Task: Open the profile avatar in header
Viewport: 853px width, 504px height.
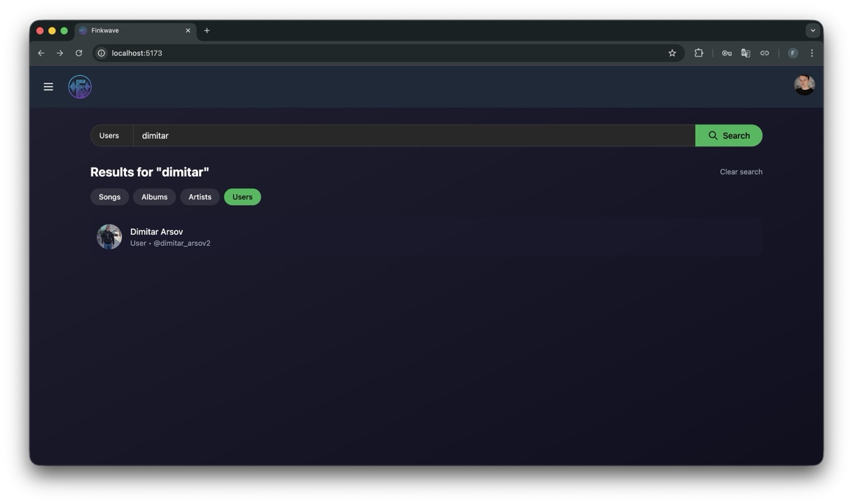Action: pyautogui.click(x=804, y=85)
